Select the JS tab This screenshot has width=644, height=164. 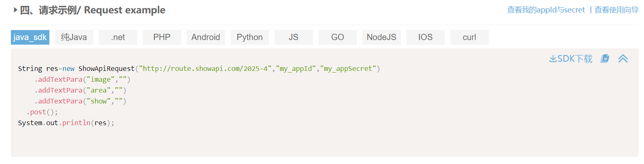click(x=294, y=37)
